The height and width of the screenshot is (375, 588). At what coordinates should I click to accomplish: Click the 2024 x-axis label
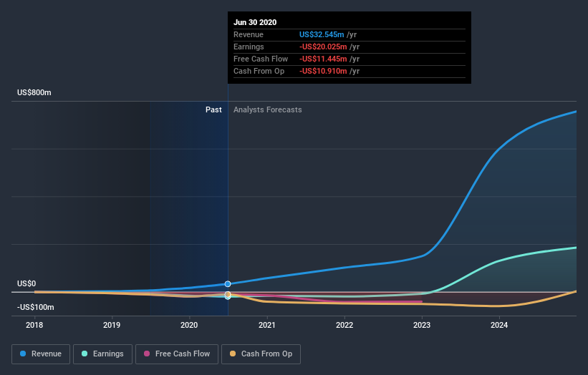click(x=499, y=325)
